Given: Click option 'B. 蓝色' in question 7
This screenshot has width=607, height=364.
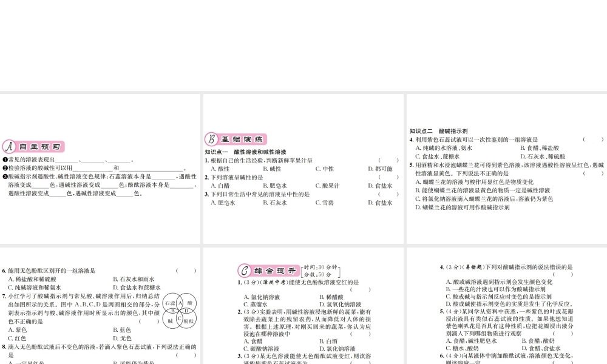Looking at the screenshot, I should [x=122, y=330].
